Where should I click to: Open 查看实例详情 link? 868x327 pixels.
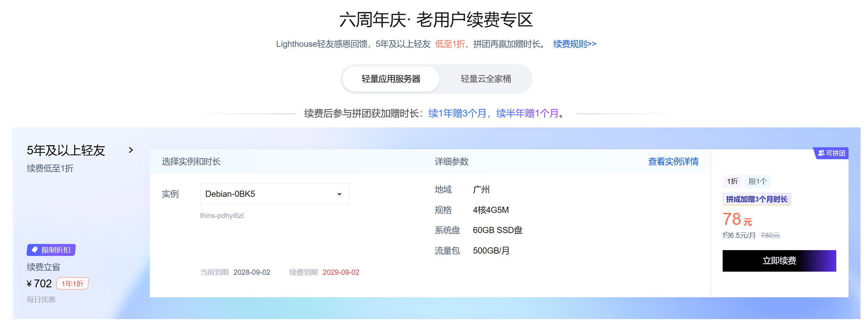673,161
